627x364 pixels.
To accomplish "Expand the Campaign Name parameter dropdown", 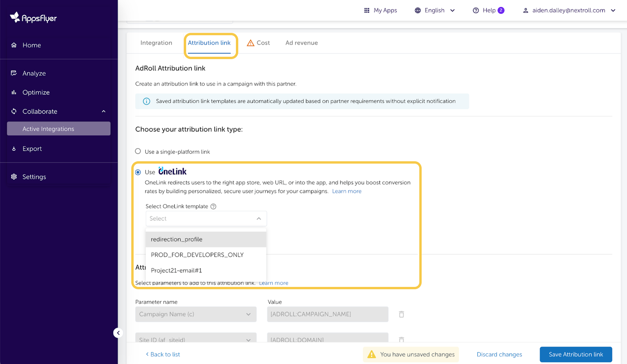I will pyautogui.click(x=196, y=314).
